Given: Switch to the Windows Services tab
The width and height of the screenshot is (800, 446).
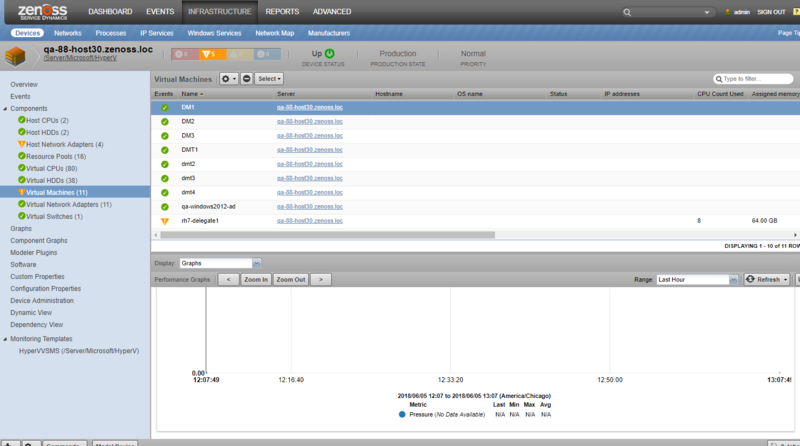Looking at the screenshot, I should [214, 33].
